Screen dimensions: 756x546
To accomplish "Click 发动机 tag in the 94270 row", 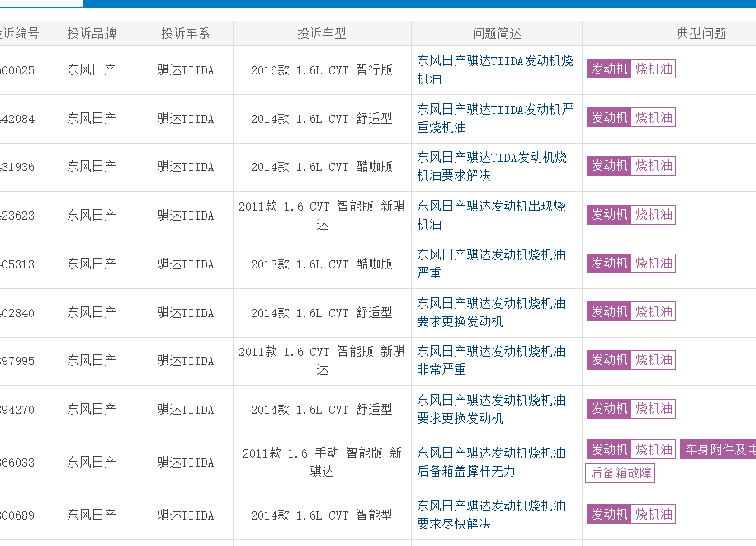I will pos(609,408).
